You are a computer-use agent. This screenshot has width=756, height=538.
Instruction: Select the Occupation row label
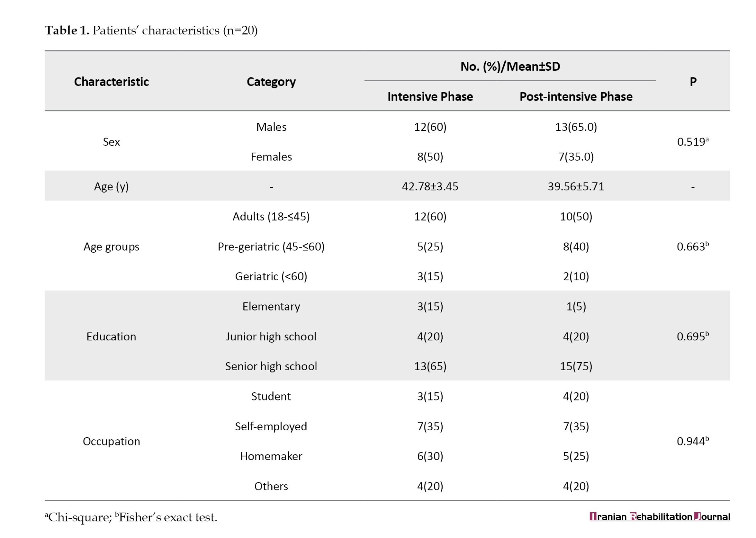pyautogui.click(x=112, y=441)
